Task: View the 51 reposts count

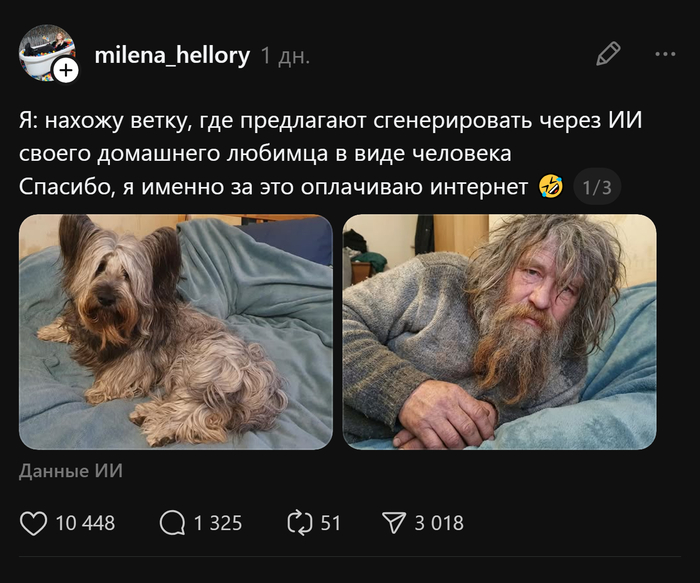Action: 330,523
